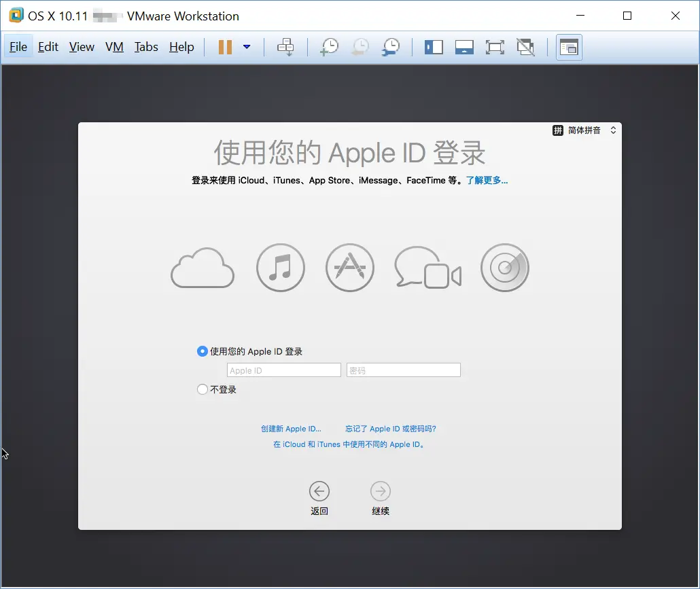Select the 使用您的 Apple ID 登录 radio button
Screen dimensions: 700x589
click(x=203, y=351)
